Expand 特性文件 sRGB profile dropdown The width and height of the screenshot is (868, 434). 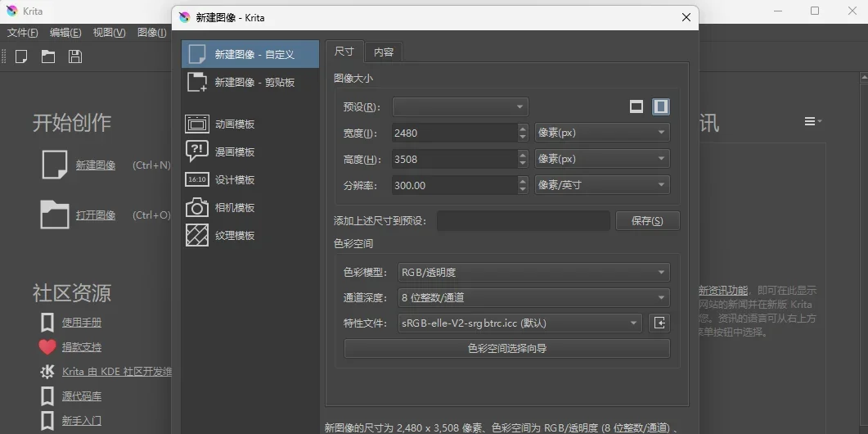point(519,323)
